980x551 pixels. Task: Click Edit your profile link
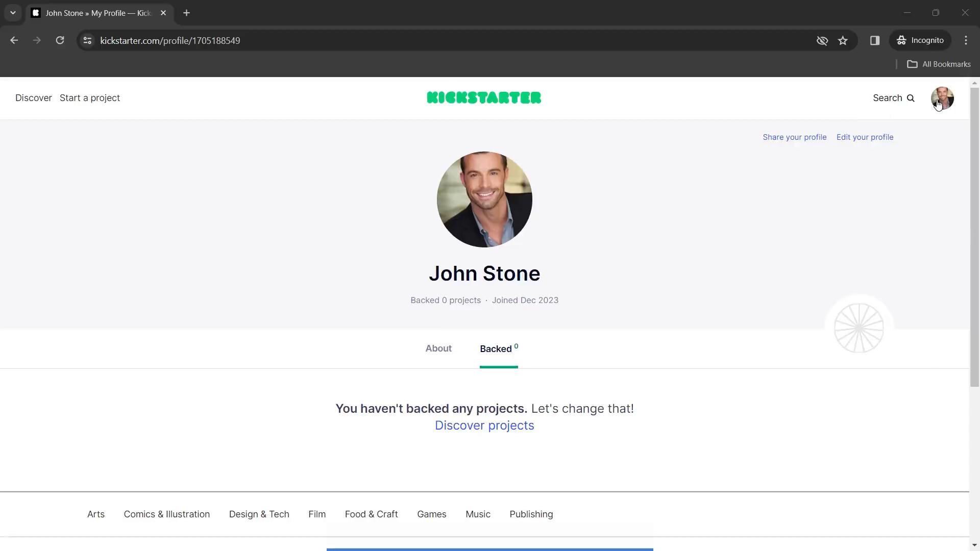coord(865,137)
